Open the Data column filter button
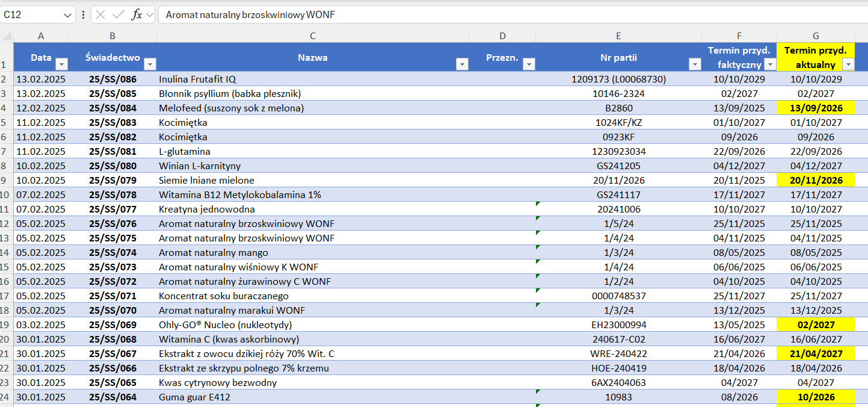This screenshot has width=868, height=407. click(61, 64)
